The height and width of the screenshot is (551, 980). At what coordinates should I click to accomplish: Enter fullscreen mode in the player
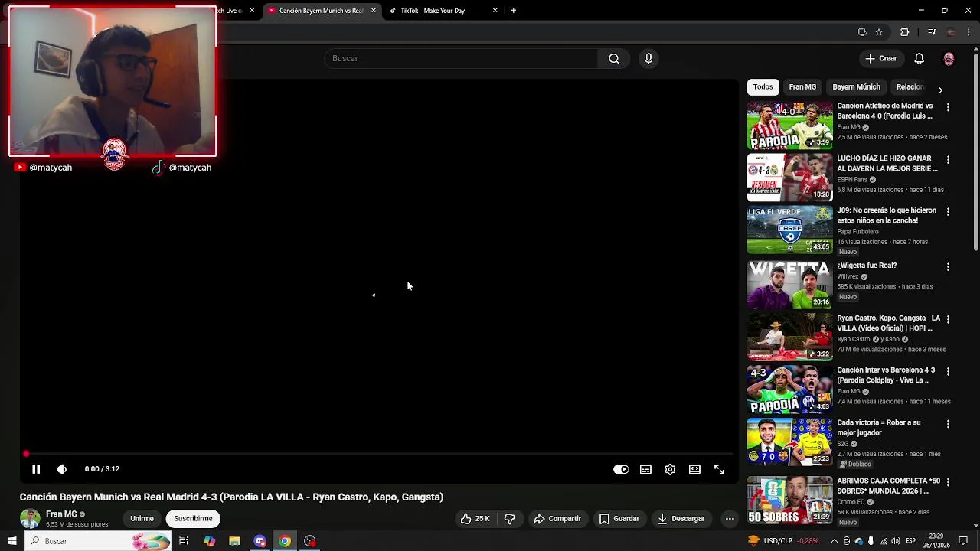click(x=719, y=469)
